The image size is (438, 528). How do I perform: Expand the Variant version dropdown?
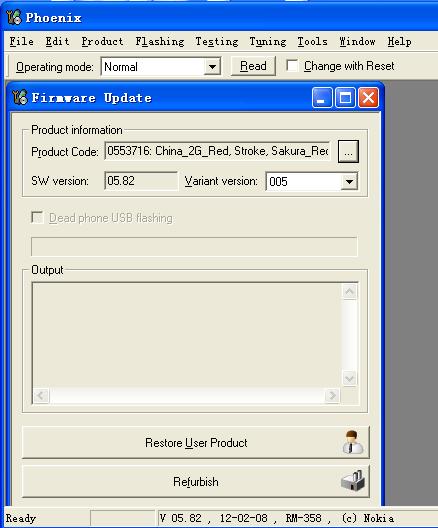pos(349,182)
